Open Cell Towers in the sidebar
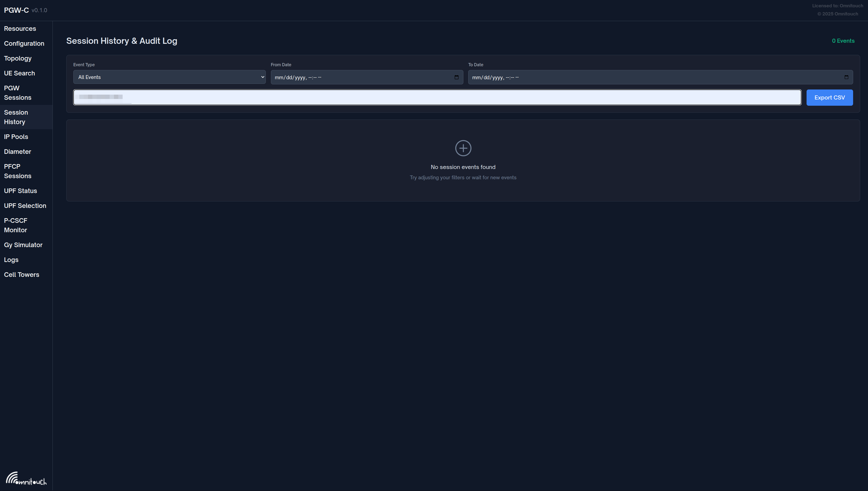 pyautogui.click(x=21, y=274)
